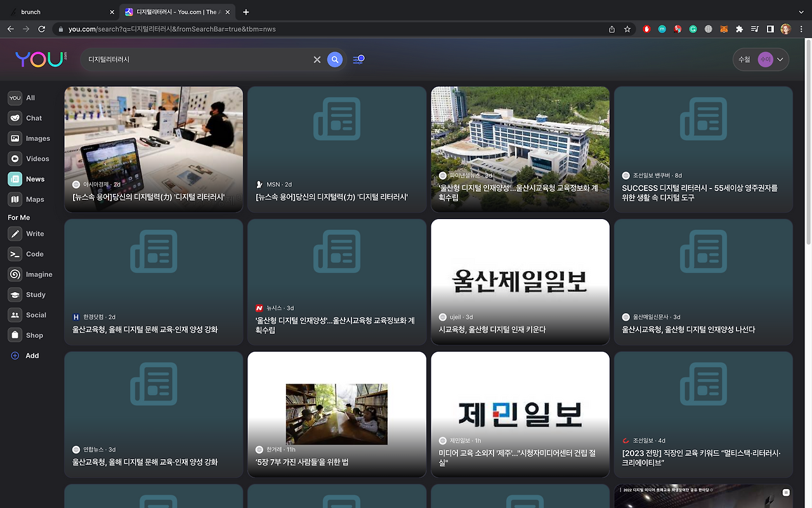This screenshot has width=812, height=508.
Task: Open the 제민일보 미디어 교육 소외지 article
Action: pos(517,458)
